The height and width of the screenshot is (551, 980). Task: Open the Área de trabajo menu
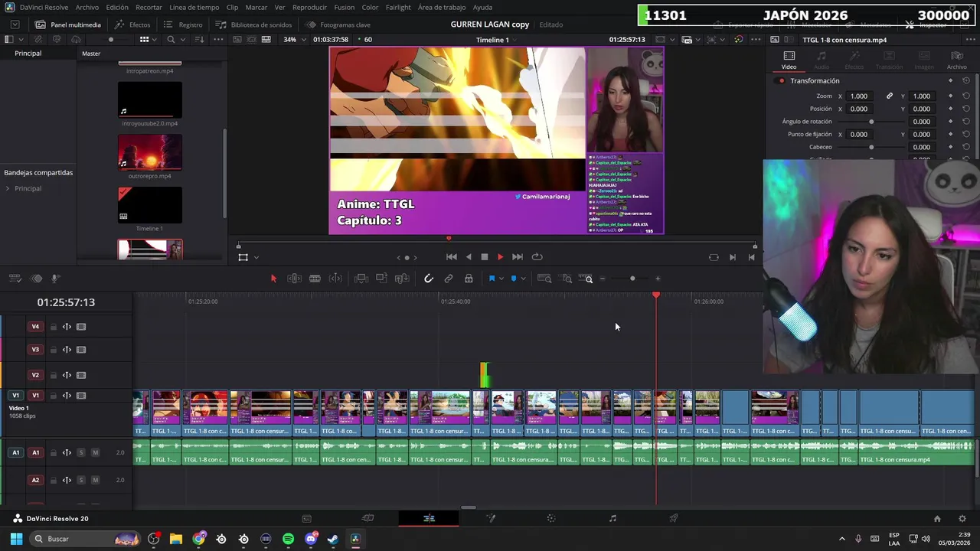(x=442, y=7)
